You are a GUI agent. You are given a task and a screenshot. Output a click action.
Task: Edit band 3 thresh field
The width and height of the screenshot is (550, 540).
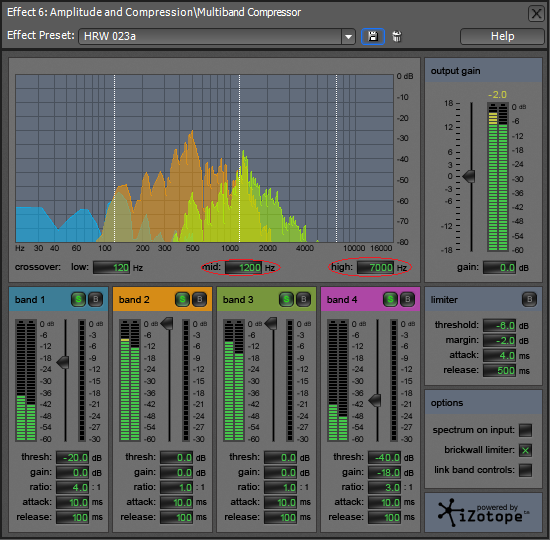[280, 458]
